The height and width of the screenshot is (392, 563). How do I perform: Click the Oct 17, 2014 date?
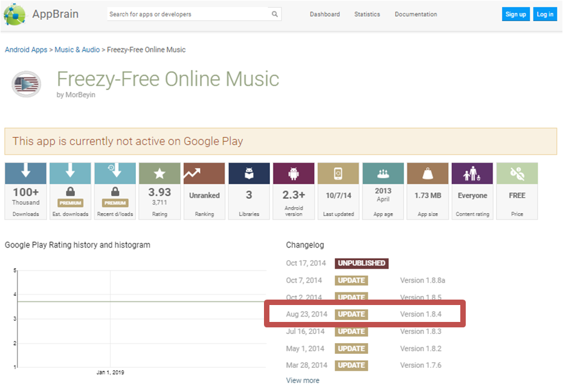point(306,263)
